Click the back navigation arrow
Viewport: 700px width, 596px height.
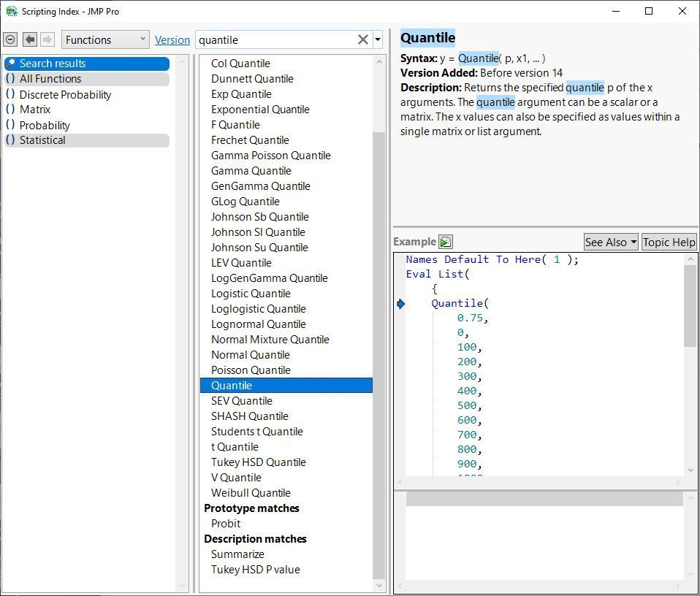click(30, 39)
